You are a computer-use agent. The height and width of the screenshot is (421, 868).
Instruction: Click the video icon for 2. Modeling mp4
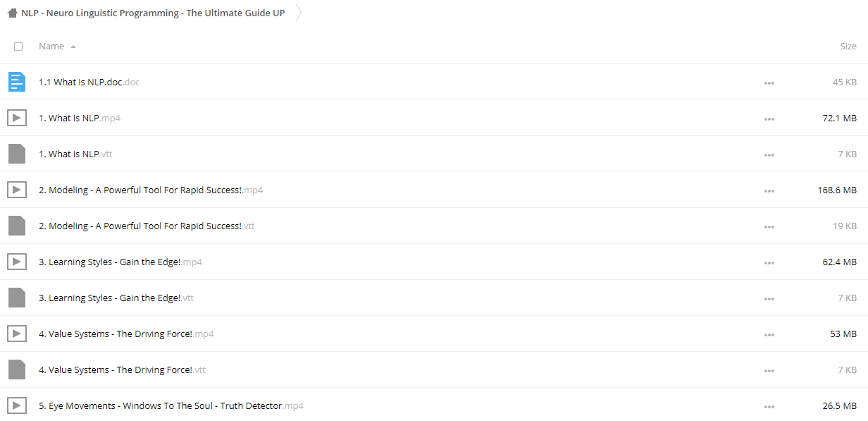click(x=17, y=190)
